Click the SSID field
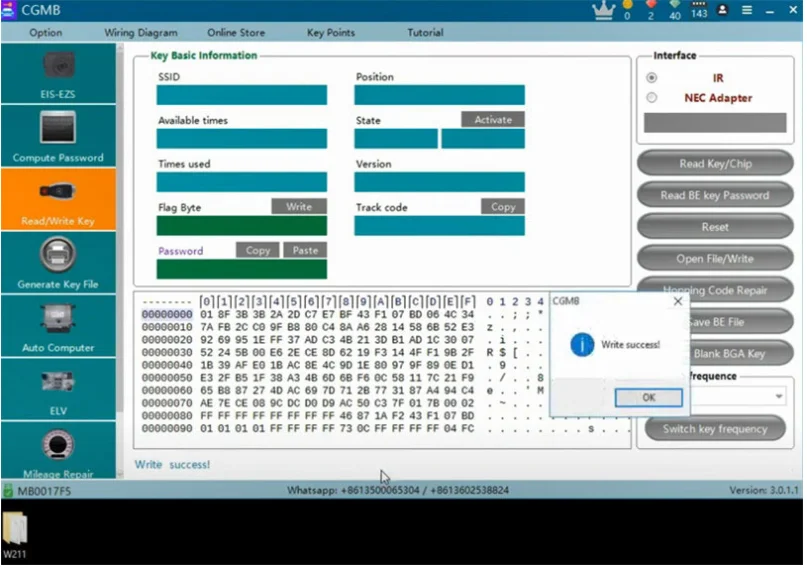 242,95
